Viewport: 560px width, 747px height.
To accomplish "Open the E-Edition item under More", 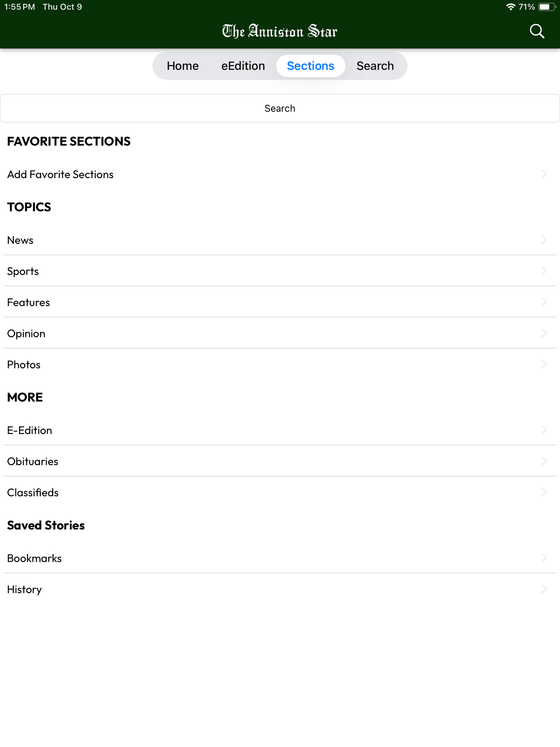I will (280, 430).
